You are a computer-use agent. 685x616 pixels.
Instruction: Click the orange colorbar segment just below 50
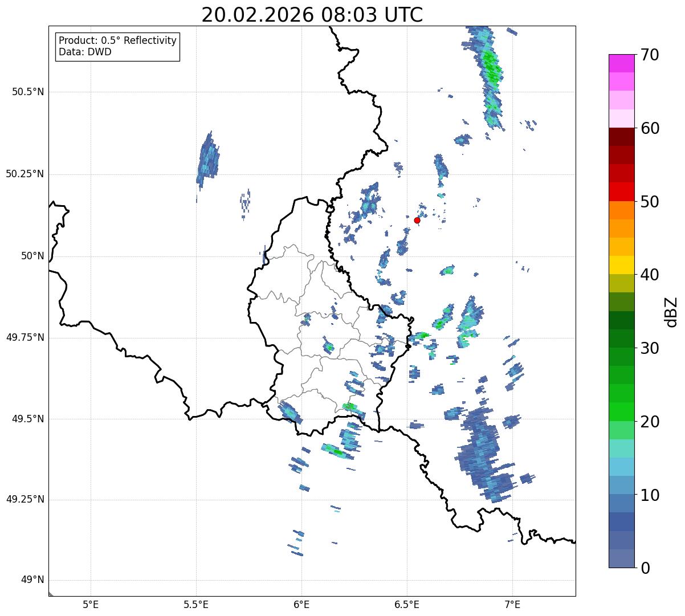pyautogui.click(x=621, y=210)
